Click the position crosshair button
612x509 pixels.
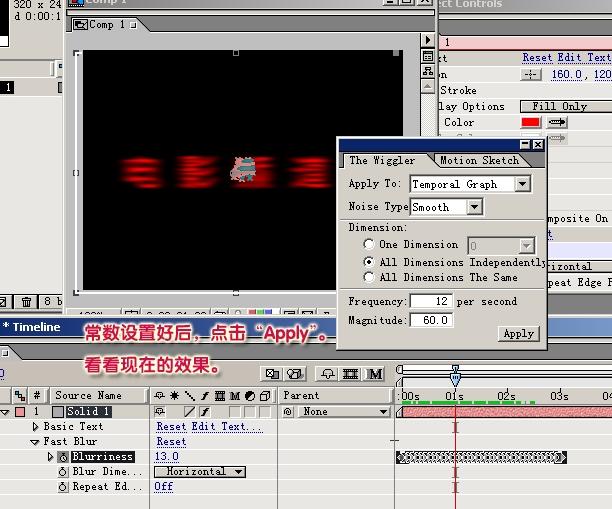click(x=531, y=74)
